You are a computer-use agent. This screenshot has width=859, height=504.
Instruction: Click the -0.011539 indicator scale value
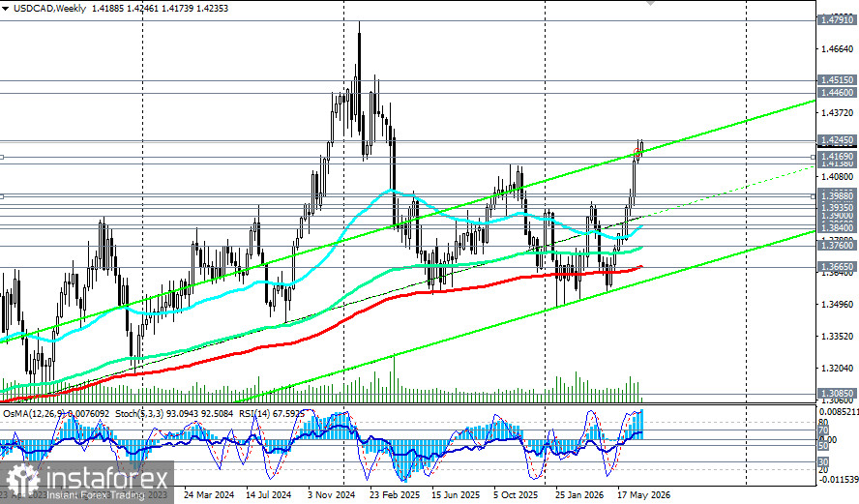(x=838, y=480)
